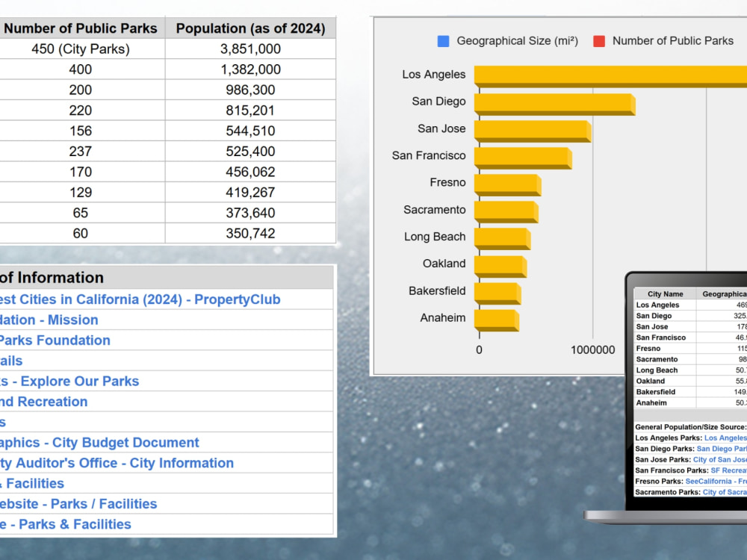Click the 'City Name' header on laptop screen
The width and height of the screenshot is (747, 560).
pyautogui.click(x=665, y=294)
